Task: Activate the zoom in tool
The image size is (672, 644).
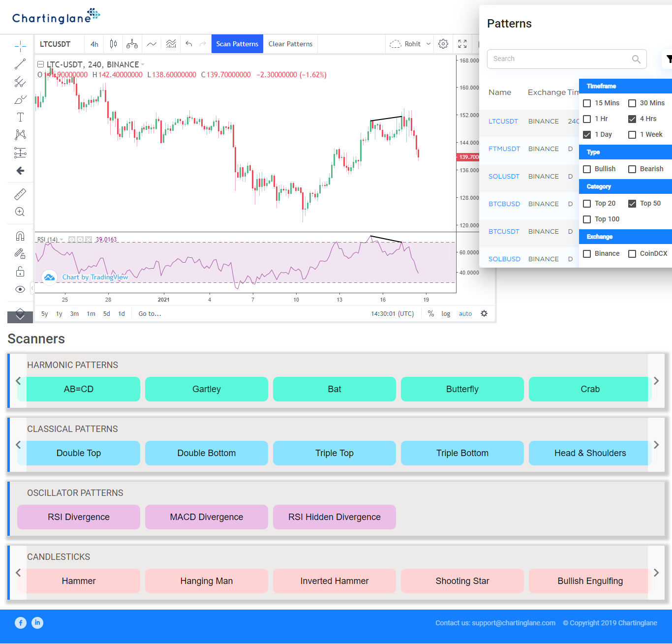Action: point(20,212)
